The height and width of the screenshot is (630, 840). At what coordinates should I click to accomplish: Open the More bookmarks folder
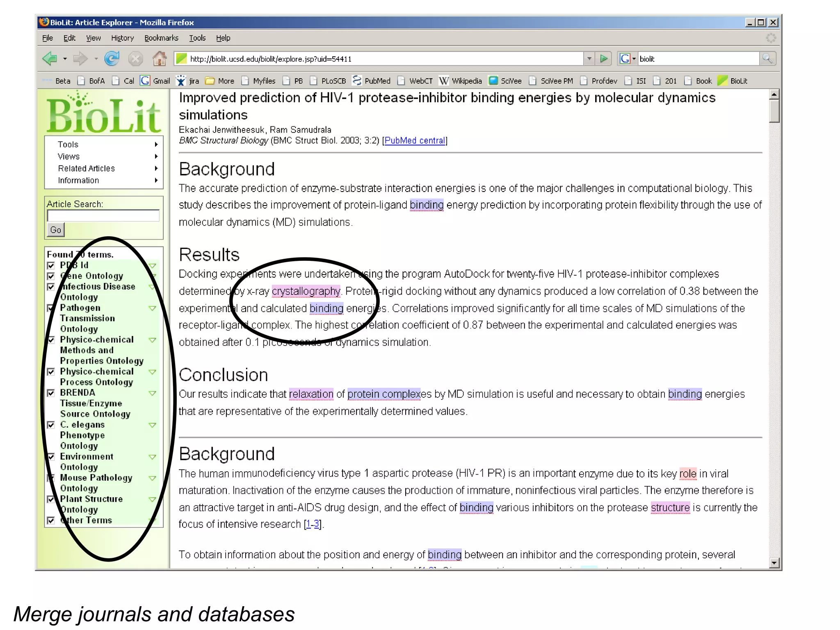click(x=219, y=81)
